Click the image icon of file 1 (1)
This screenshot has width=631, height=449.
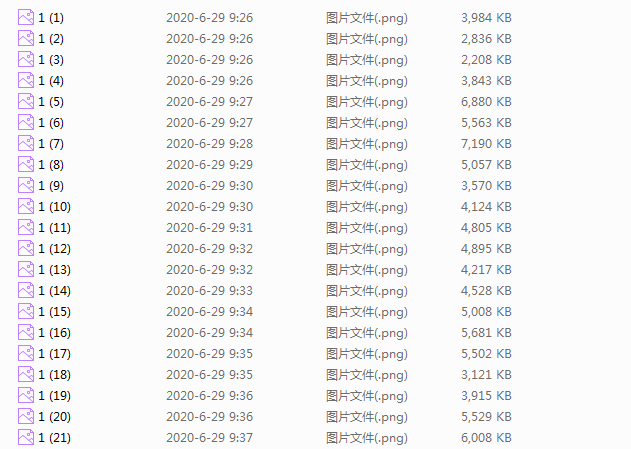pyautogui.click(x=26, y=17)
